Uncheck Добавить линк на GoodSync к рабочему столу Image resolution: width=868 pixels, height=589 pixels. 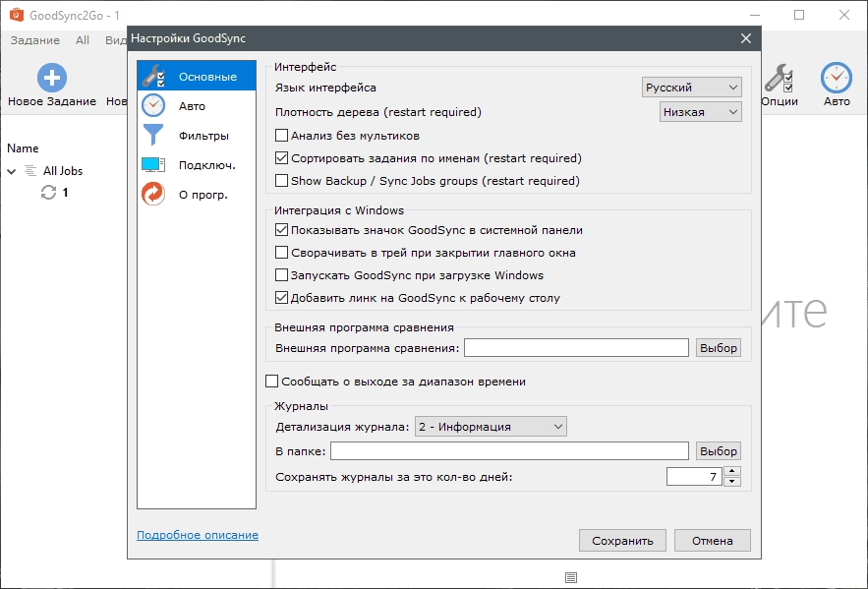tap(282, 298)
